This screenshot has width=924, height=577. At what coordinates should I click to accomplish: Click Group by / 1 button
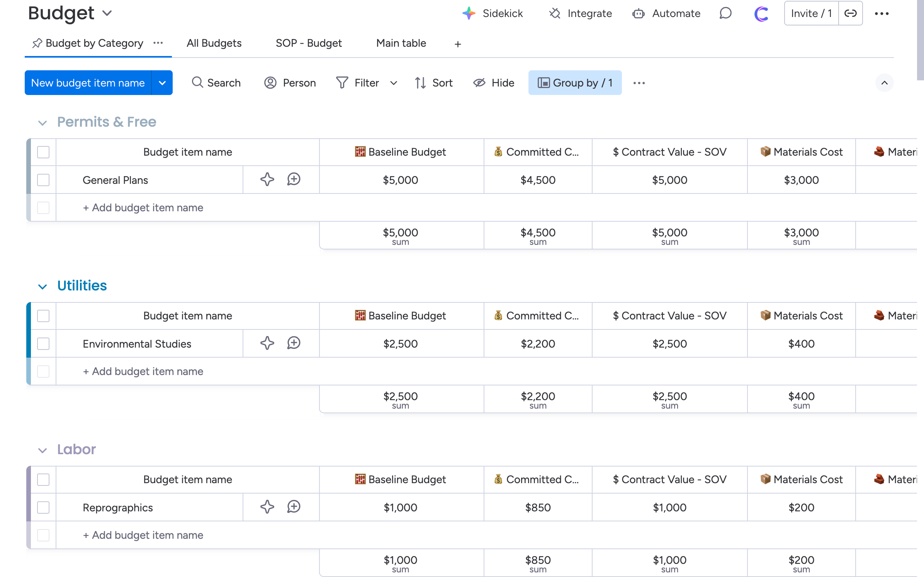(575, 83)
